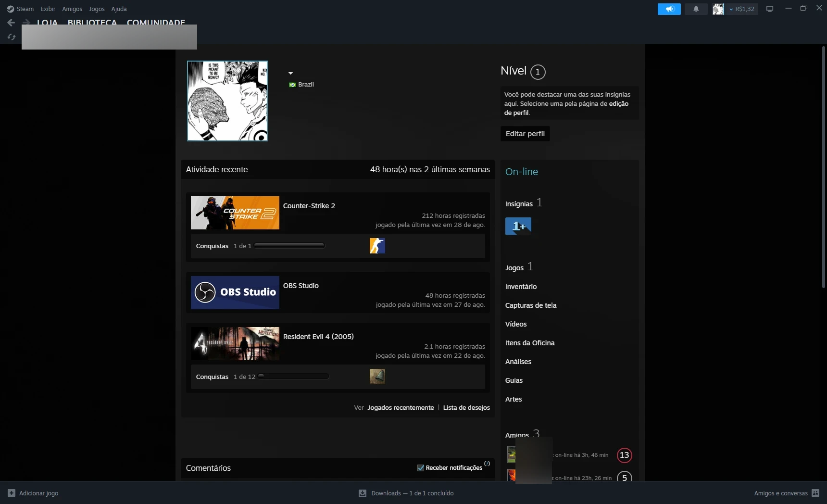This screenshot has height=504, width=827.
Task: Reload the page with the refresh icon
Action: click(12, 37)
